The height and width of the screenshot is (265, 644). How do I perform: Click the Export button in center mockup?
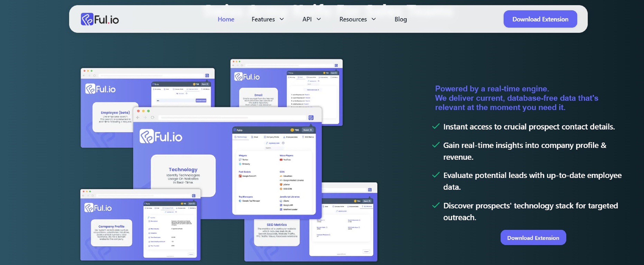[x=307, y=130]
